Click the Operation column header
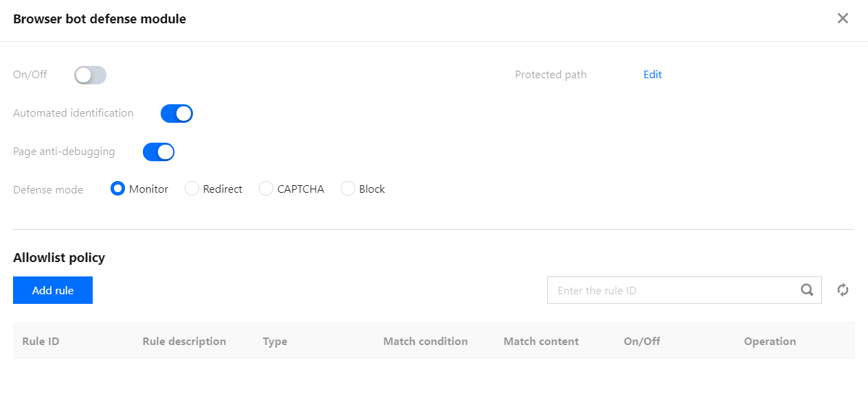This screenshot has width=868, height=415. tap(770, 341)
